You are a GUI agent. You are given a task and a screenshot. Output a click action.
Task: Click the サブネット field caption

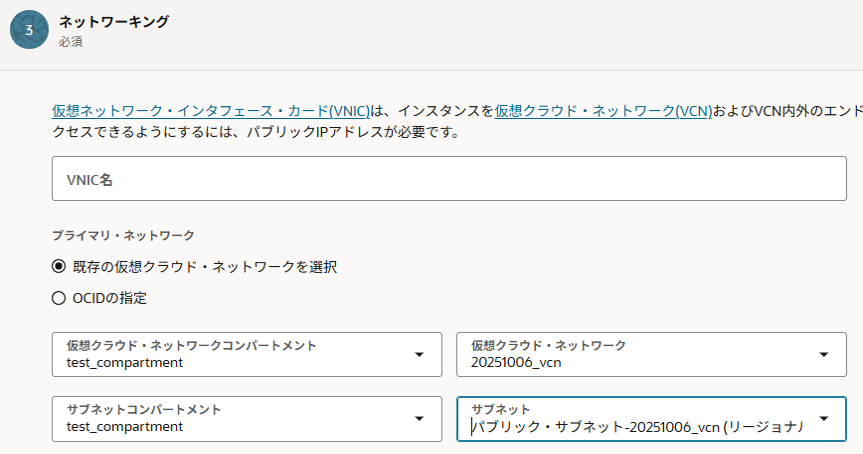500,409
